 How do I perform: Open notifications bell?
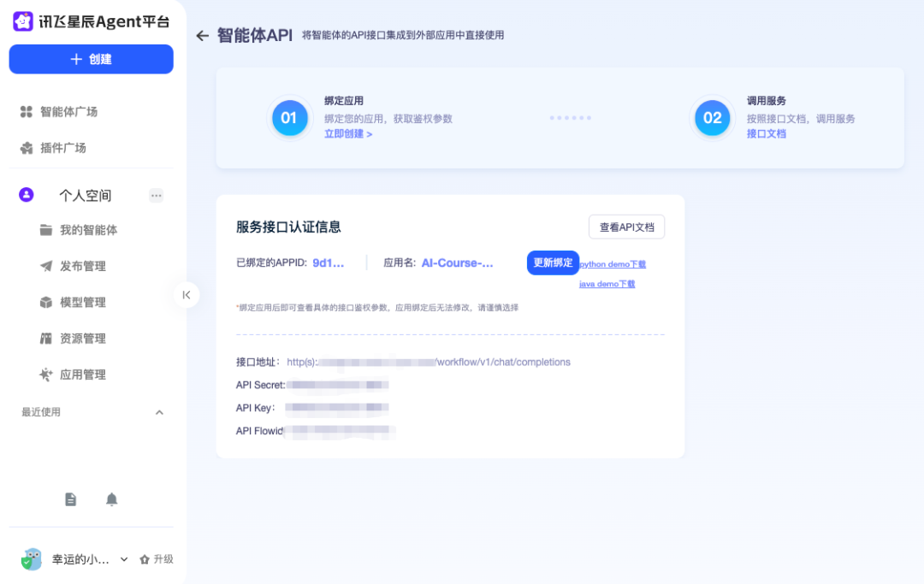[x=111, y=499]
